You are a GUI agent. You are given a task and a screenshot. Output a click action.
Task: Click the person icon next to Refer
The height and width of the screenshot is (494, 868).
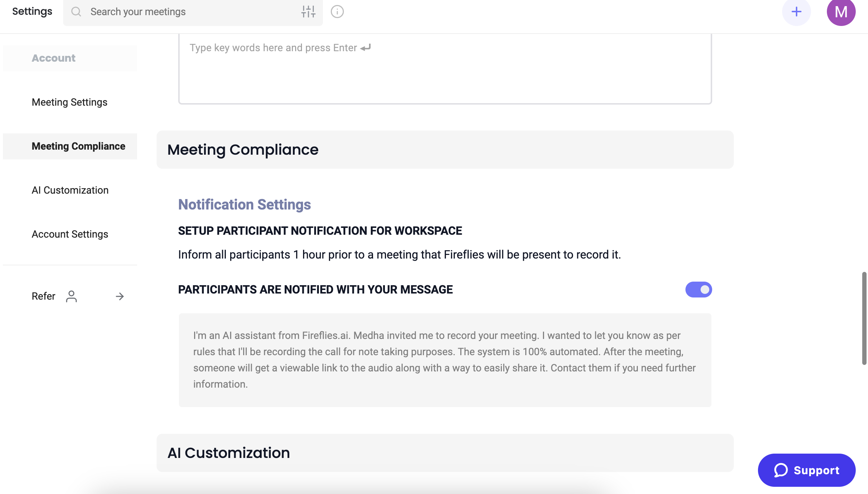point(71,296)
